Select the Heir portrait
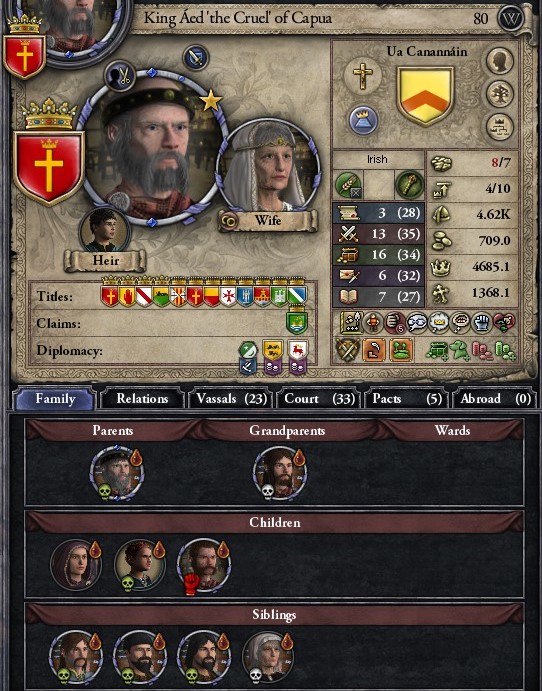Viewport: 542px width, 691px height. 104,230
